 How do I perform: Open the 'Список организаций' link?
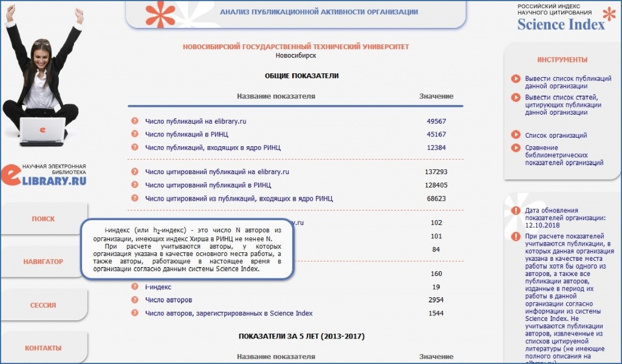556,135
